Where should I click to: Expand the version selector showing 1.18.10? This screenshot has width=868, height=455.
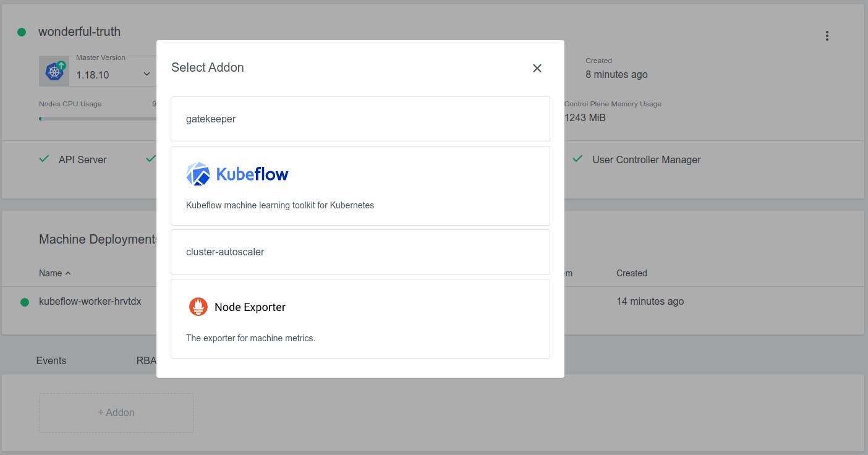point(147,74)
